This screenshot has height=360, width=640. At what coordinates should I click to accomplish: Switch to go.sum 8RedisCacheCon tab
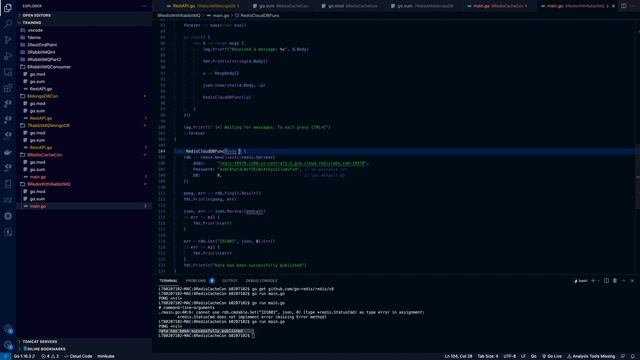[x=280, y=6]
